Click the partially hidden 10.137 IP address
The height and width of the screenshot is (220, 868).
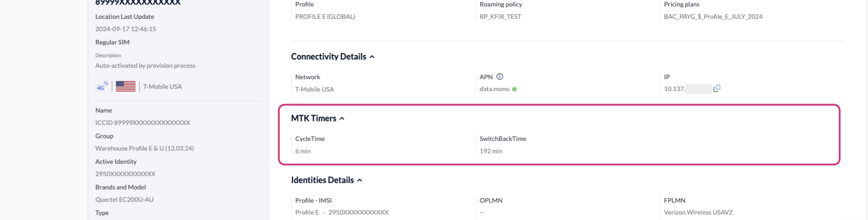pyautogui.click(x=675, y=89)
